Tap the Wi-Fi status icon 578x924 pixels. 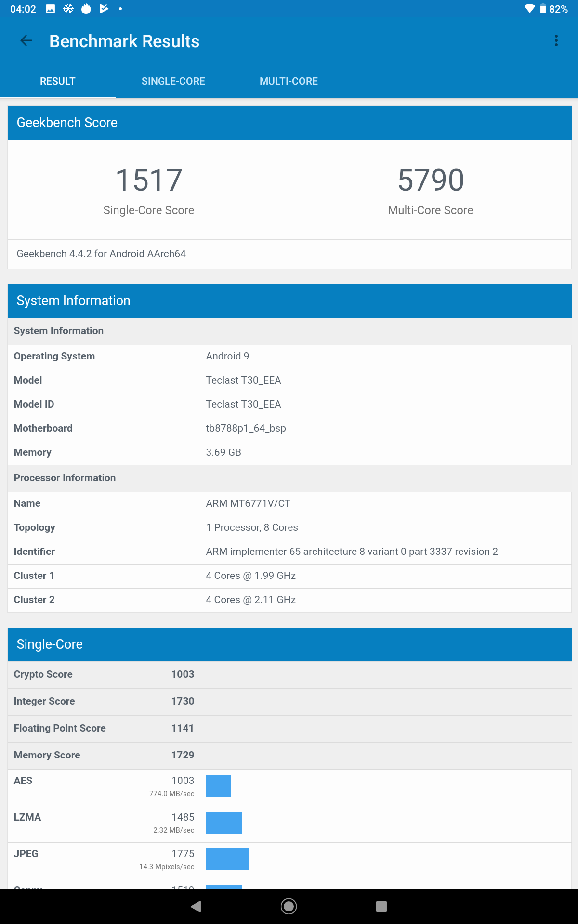530,9
